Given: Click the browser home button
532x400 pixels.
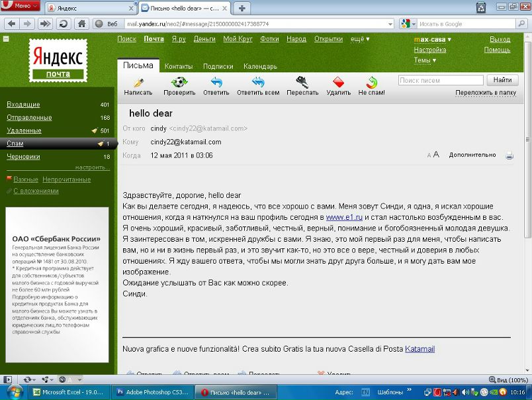Looking at the screenshot, I should (82, 24).
